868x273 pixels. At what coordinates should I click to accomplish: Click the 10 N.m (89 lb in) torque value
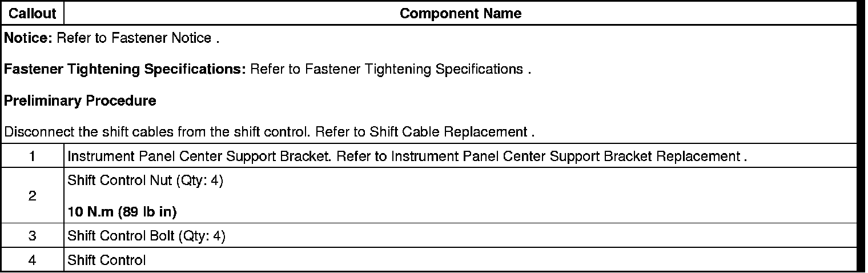[x=122, y=212]
